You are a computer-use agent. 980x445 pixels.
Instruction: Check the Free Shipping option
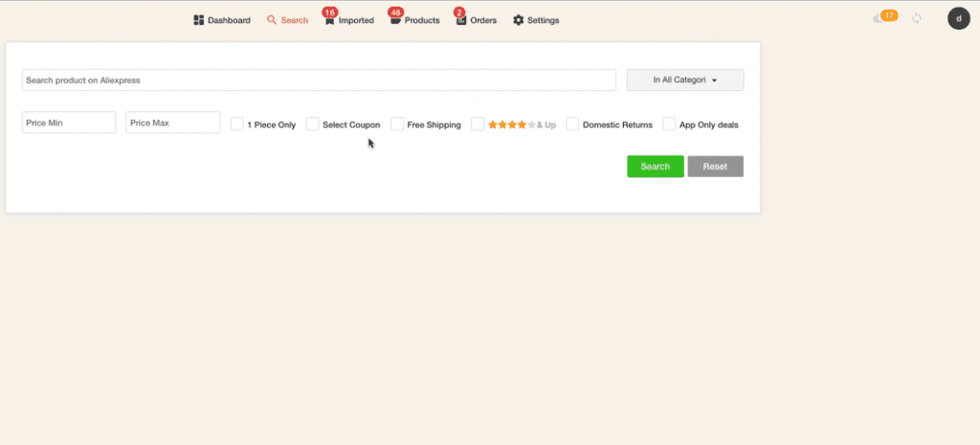pyautogui.click(x=397, y=123)
